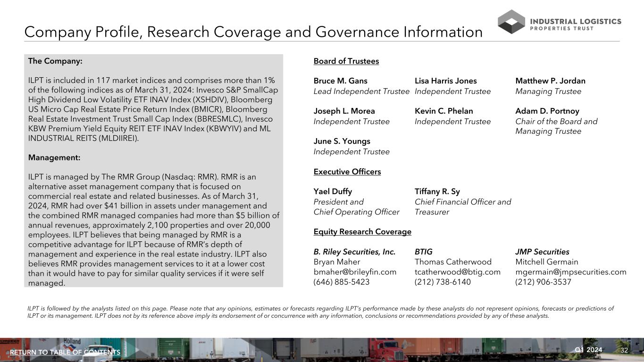Click mgermain@jmpsecurities.com email address

pyautogui.click(x=570, y=272)
